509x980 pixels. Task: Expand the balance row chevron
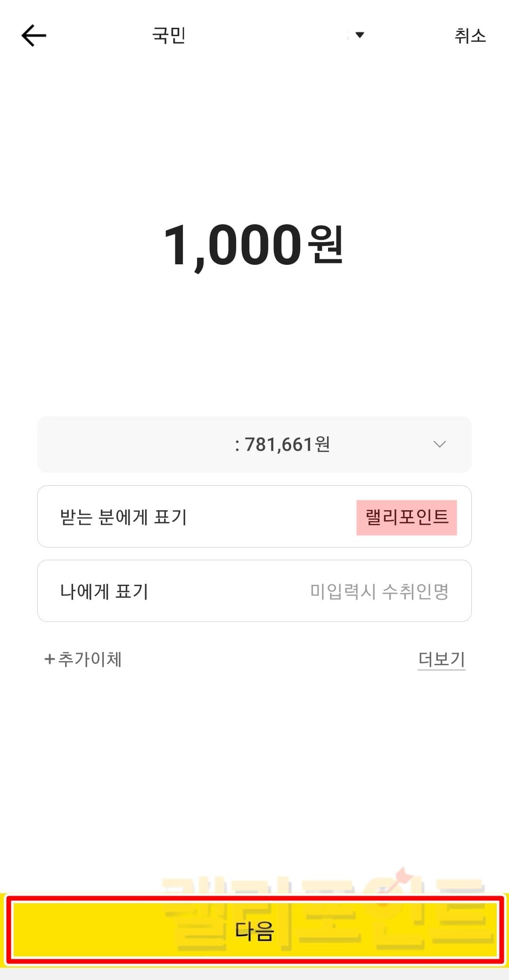[x=439, y=444]
